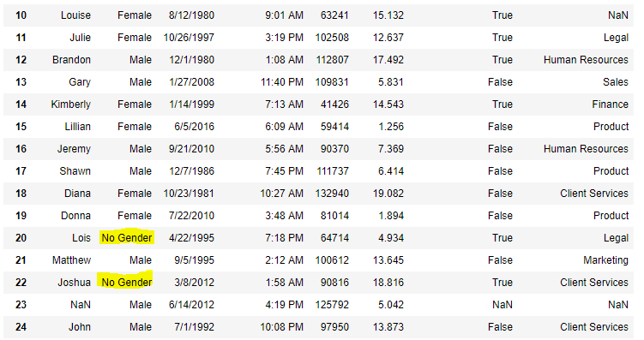Click the Sales team cell for Gary
Screen dimensions: 644x340
point(616,82)
